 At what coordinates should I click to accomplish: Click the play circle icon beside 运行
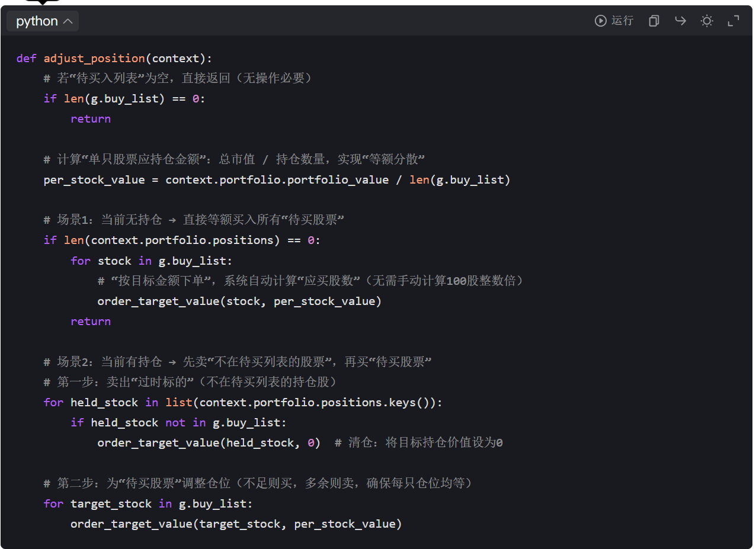[x=601, y=21]
